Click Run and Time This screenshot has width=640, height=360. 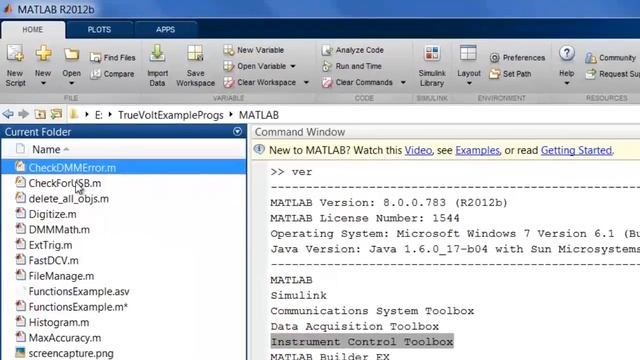point(352,66)
